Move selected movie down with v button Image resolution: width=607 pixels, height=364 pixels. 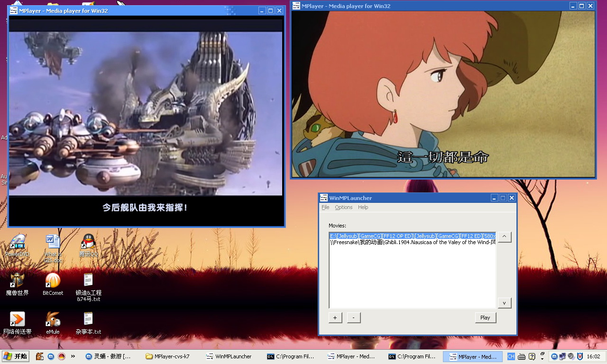[504, 303]
